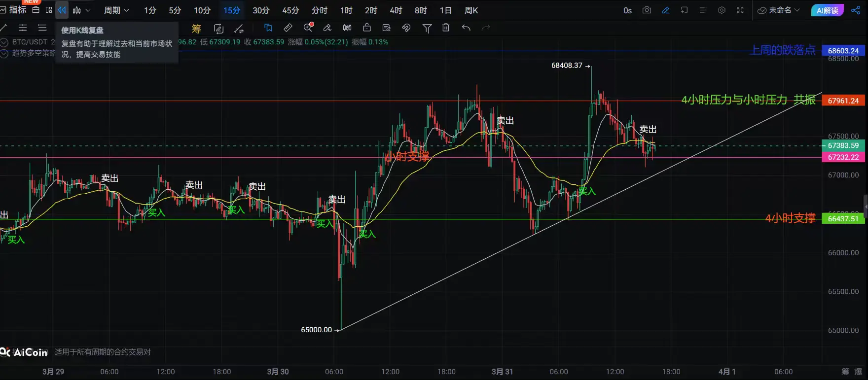Switch to the 5分 timeframe
Viewport: 868px width, 380px height.
[175, 10]
